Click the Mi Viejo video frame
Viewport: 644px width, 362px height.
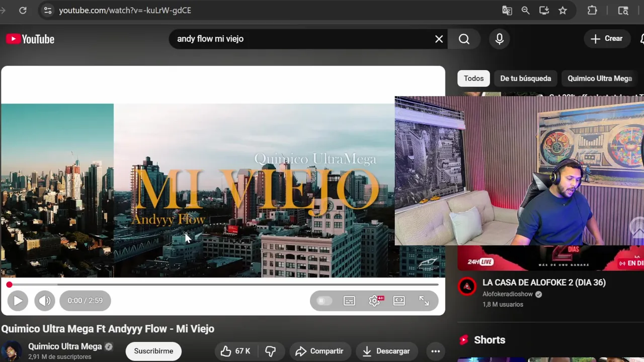point(223,190)
